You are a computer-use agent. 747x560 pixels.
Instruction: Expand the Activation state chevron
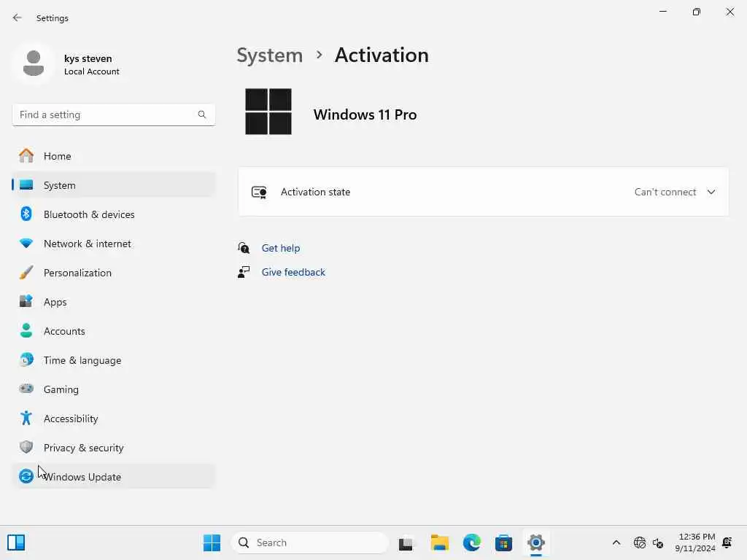coord(711,192)
